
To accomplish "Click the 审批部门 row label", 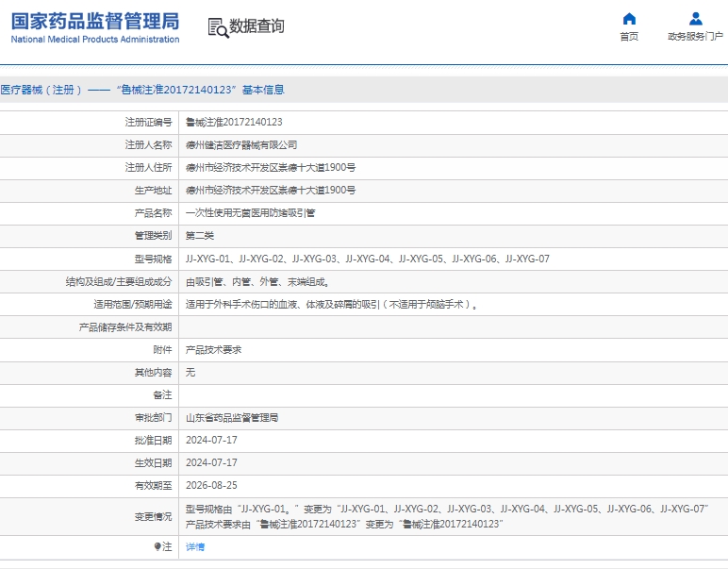I will click(153, 418).
